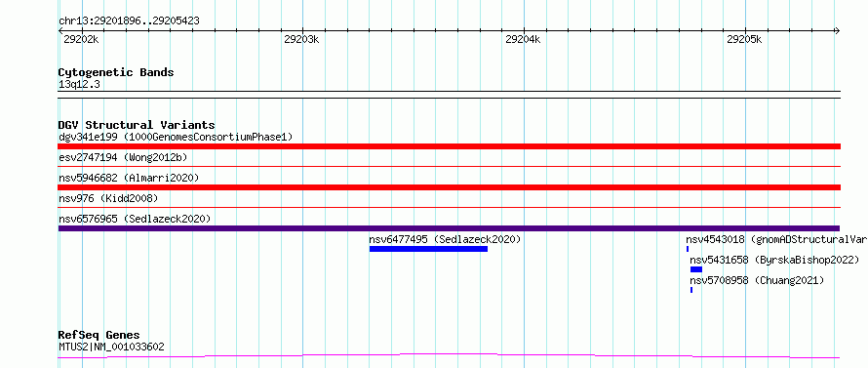Open the nsv976 (Kidd2008) label
This screenshot has height=368, width=868.
click(108, 198)
